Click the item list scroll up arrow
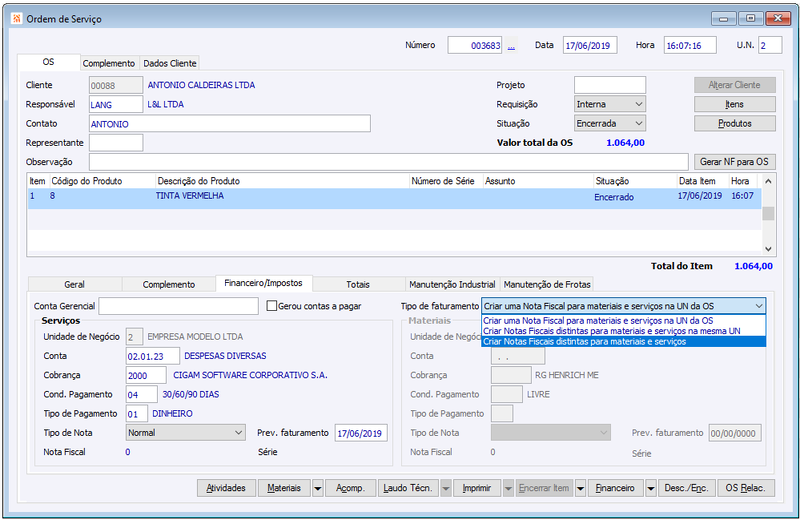 [x=768, y=181]
